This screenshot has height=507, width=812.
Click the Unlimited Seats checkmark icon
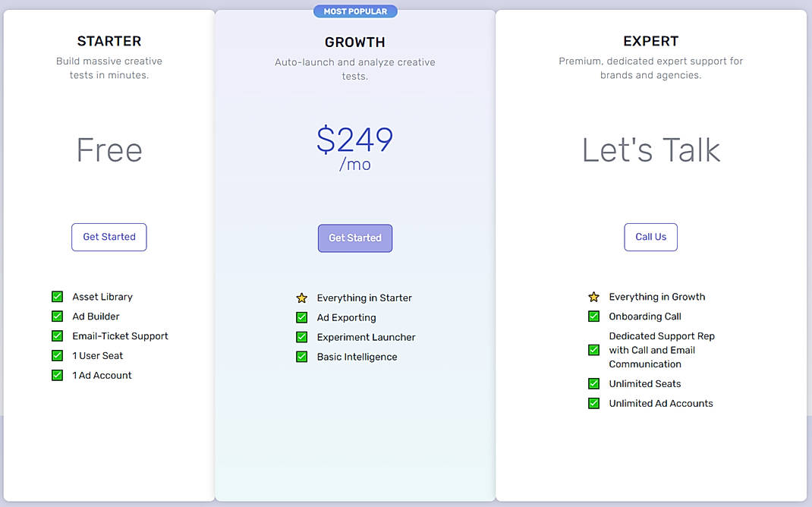coord(593,383)
